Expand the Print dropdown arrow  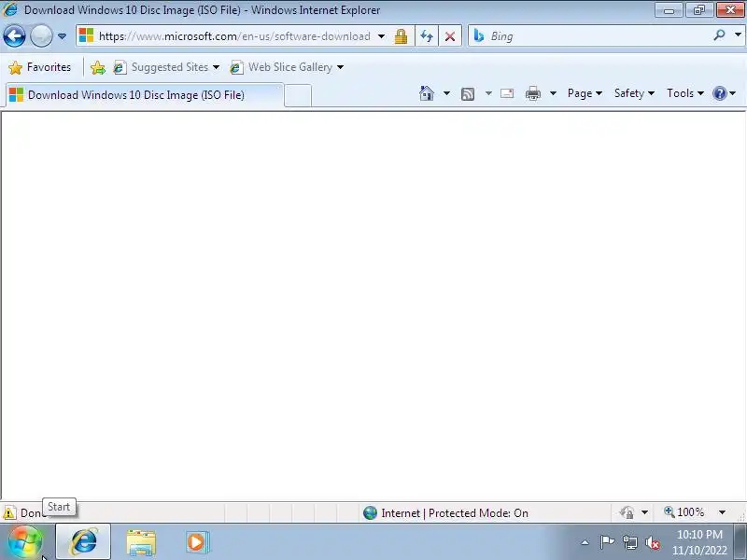pyautogui.click(x=553, y=93)
